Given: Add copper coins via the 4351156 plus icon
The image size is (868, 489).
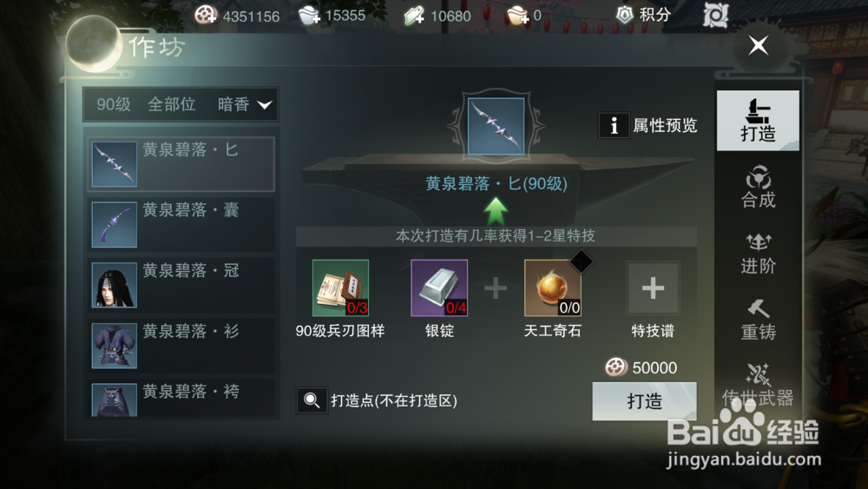Looking at the screenshot, I should point(206,15).
